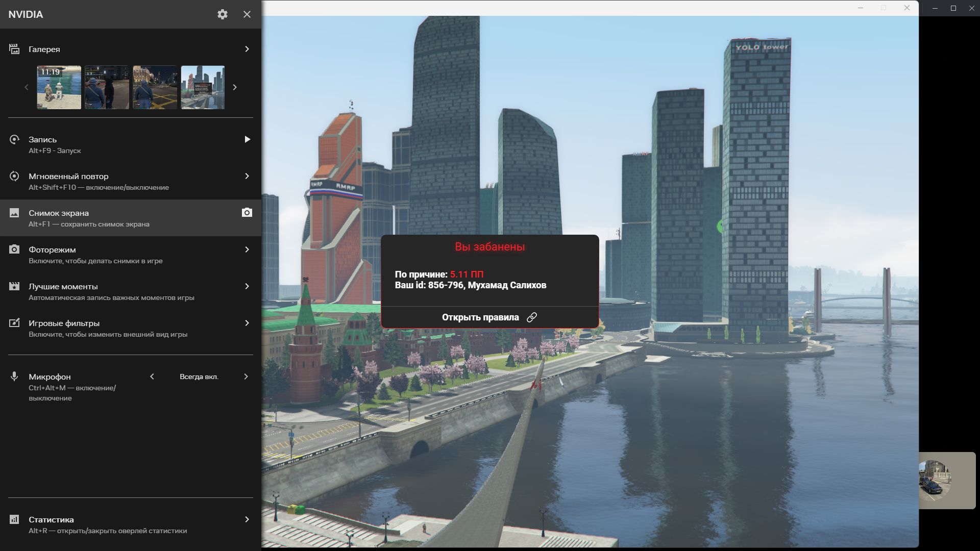Image resolution: width=980 pixels, height=551 pixels.
Task: Open NVIDIA overlay settings gear
Action: [222, 14]
